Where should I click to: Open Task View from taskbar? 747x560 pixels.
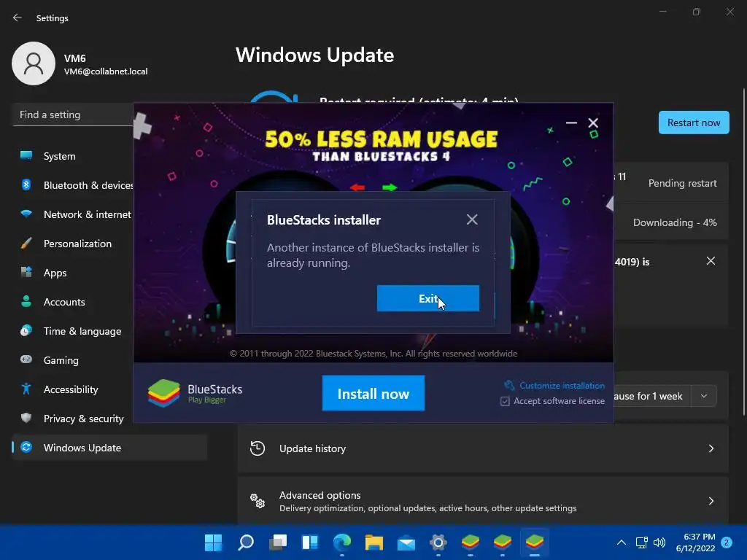point(278,542)
